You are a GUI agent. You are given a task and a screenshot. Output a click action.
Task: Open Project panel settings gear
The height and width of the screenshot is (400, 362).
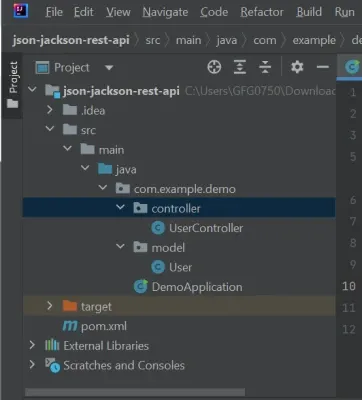[297, 67]
